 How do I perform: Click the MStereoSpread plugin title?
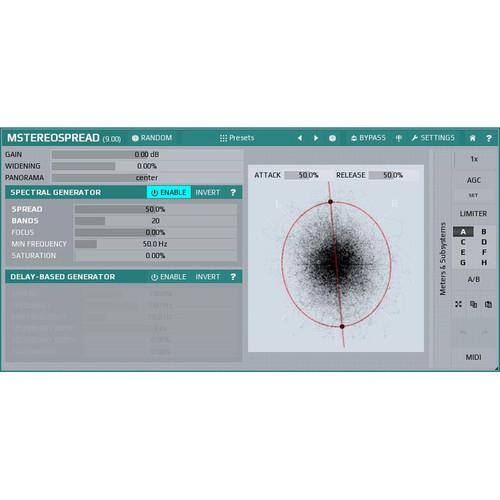[x=53, y=138]
